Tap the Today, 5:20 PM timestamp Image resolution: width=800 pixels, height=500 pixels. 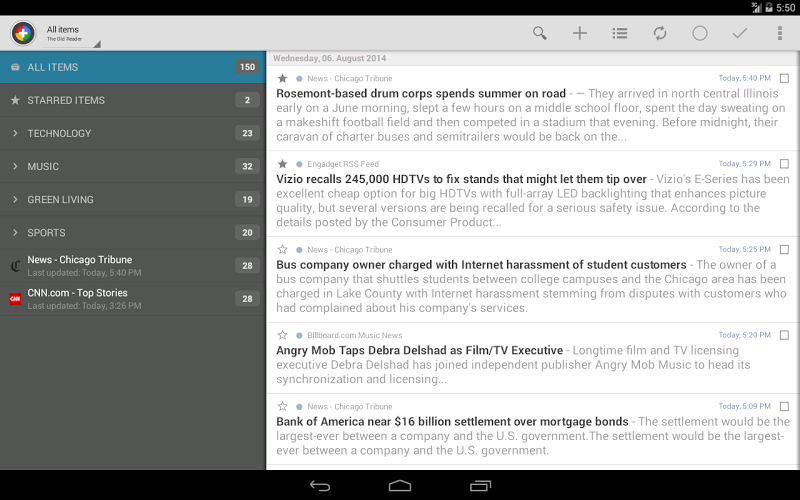click(744, 335)
